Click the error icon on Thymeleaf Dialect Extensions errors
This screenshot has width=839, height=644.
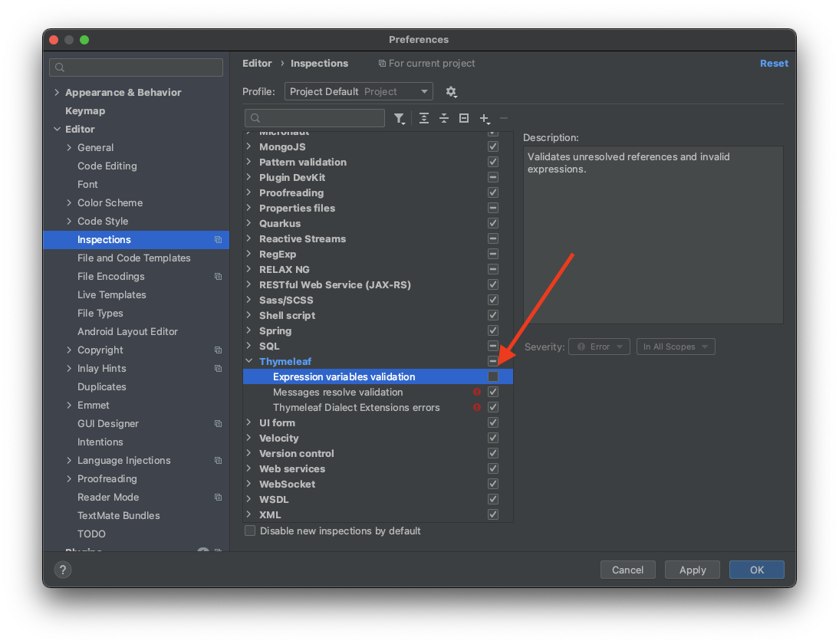(477, 408)
